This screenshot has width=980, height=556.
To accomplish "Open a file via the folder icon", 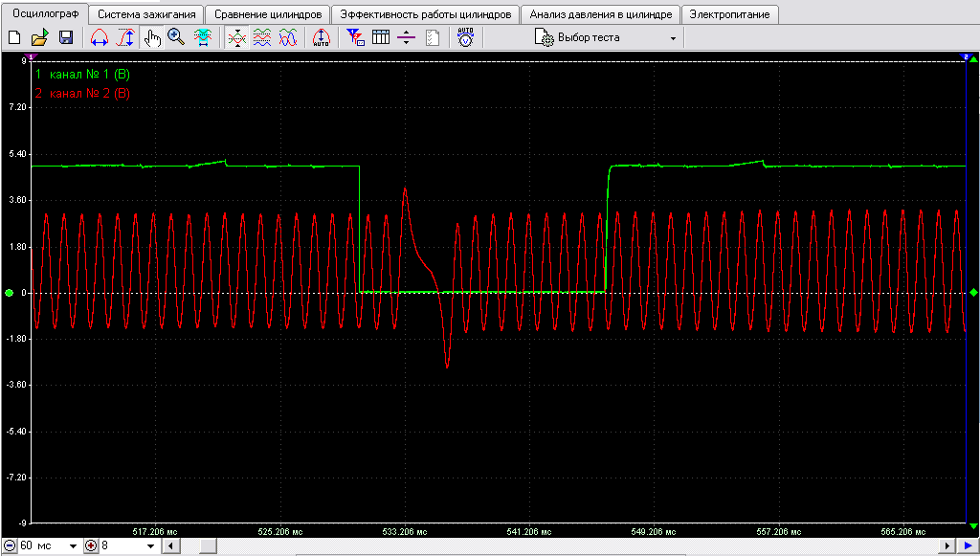I will (39, 38).
